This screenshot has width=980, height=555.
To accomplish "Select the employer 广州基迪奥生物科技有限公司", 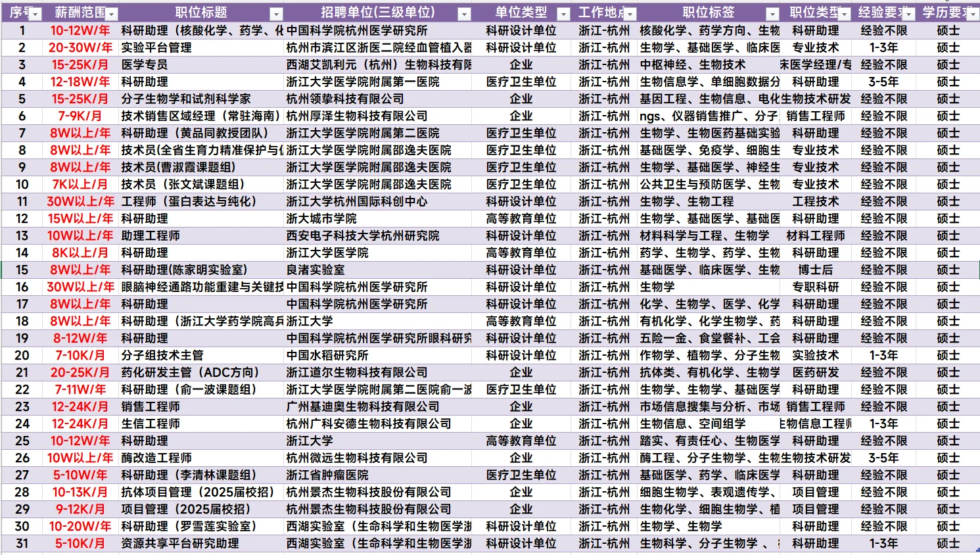I will (x=363, y=406).
